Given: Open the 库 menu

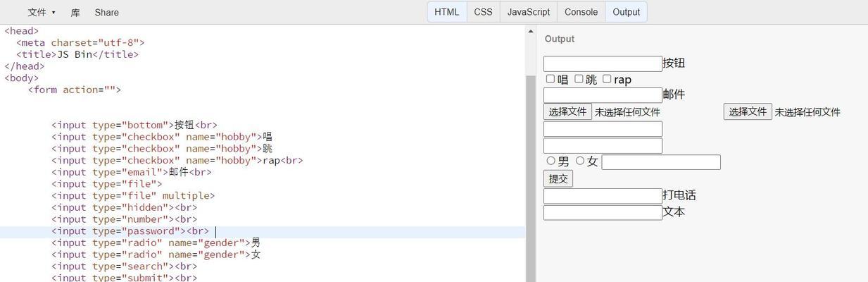Looking at the screenshot, I should pos(75,12).
